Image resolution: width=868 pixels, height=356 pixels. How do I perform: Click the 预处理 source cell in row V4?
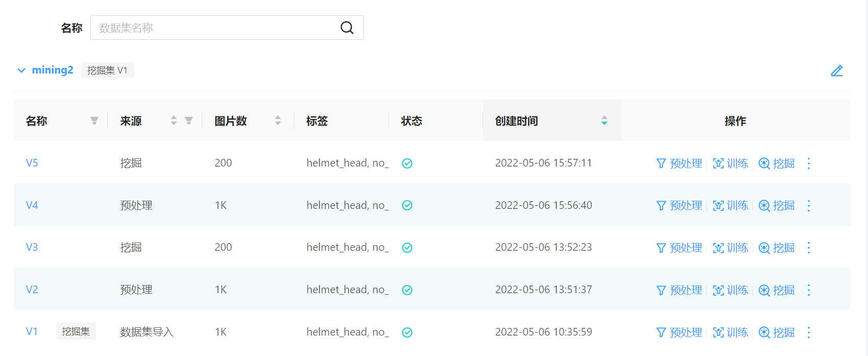(x=136, y=205)
